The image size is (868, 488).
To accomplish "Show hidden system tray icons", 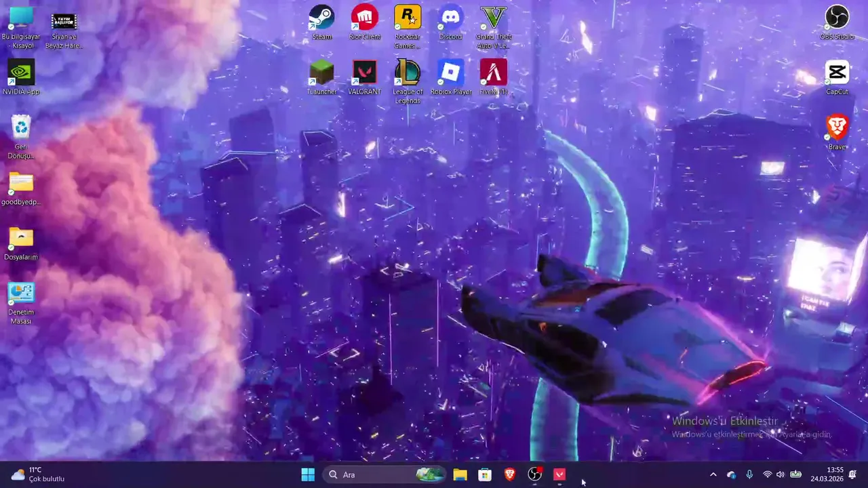I will [x=713, y=474].
